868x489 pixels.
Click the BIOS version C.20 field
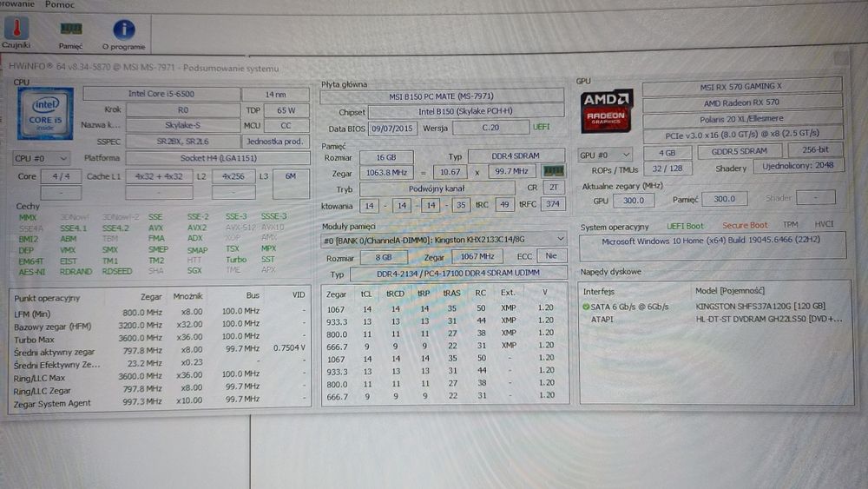tap(490, 128)
